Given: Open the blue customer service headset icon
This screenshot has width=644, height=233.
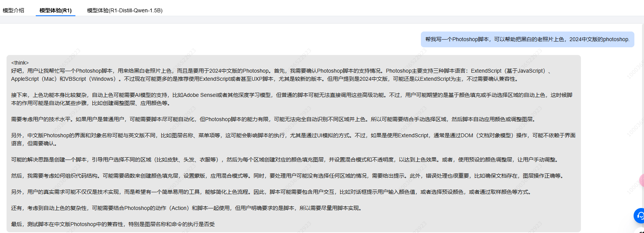Looking at the screenshot, I should pos(640,215).
